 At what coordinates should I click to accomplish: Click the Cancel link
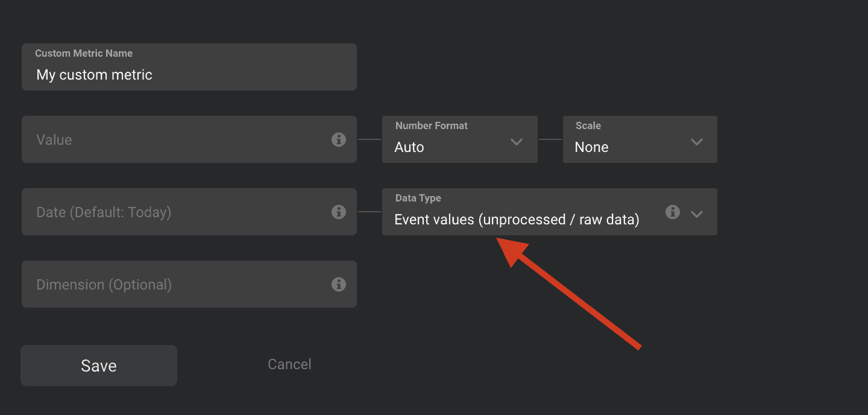click(x=289, y=364)
